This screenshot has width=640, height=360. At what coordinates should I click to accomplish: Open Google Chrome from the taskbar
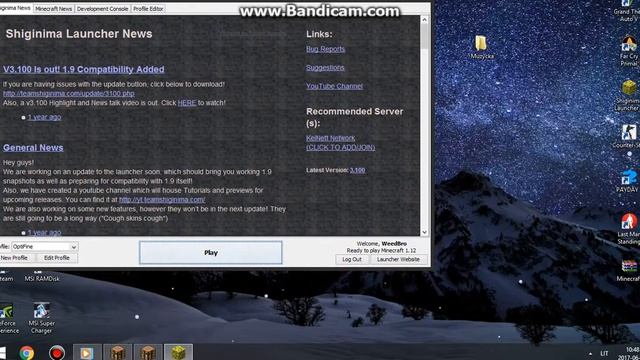pyautogui.click(x=27, y=353)
